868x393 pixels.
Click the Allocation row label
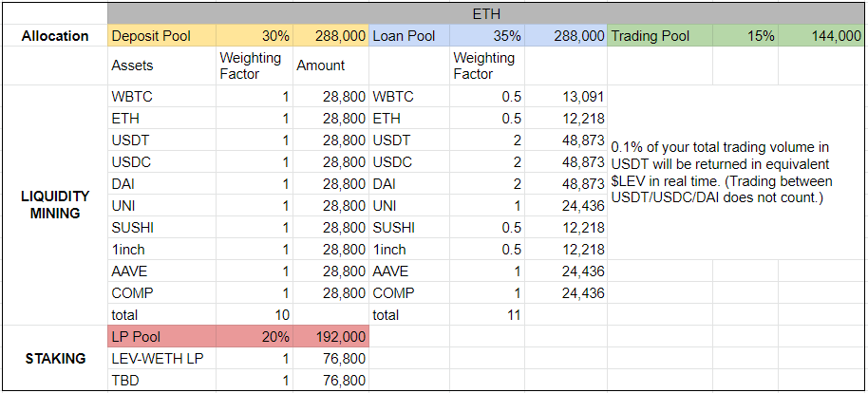click(55, 36)
